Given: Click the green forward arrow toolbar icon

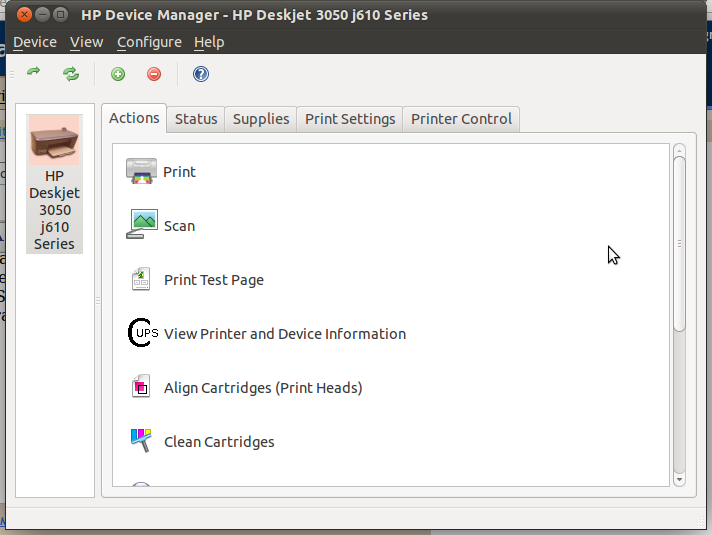Looking at the screenshot, I should (x=34, y=72).
